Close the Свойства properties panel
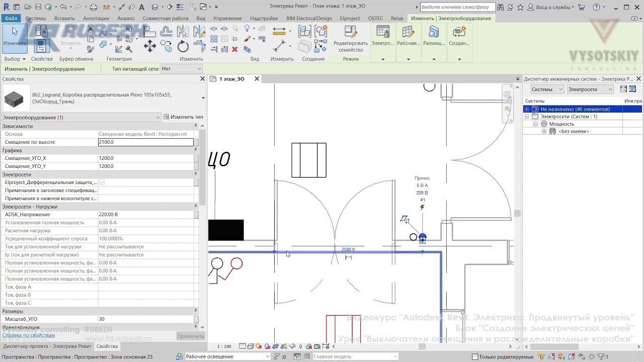644x362 pixels. (x=203, y=79)
